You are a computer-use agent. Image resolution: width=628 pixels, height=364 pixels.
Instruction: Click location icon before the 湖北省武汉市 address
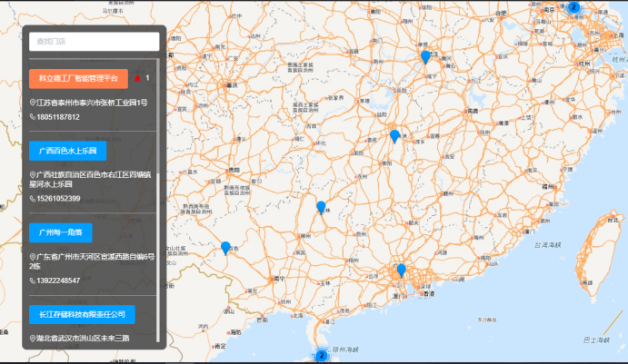[x=33, y=338]
